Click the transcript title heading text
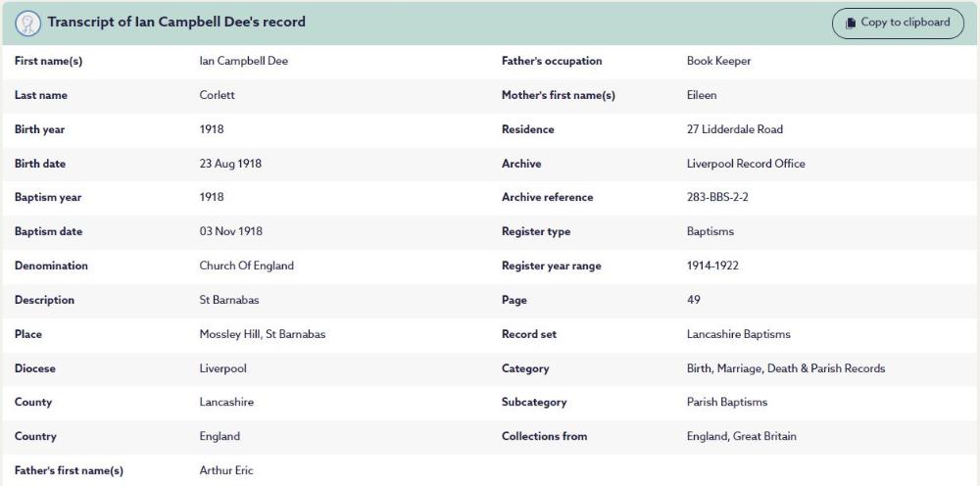Image resolution: width=980 pixels, height=486 pixels. point(176,22)
